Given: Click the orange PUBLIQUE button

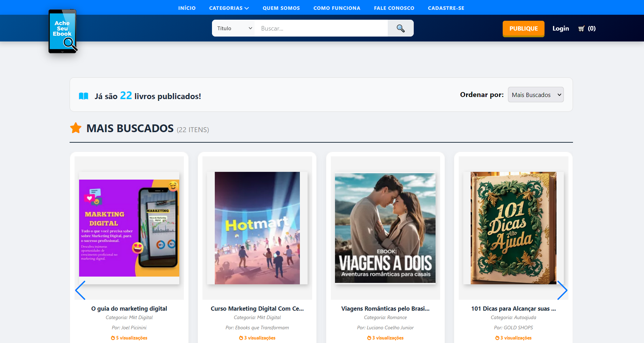Looking at the screenshot, I should coord(523,28).
